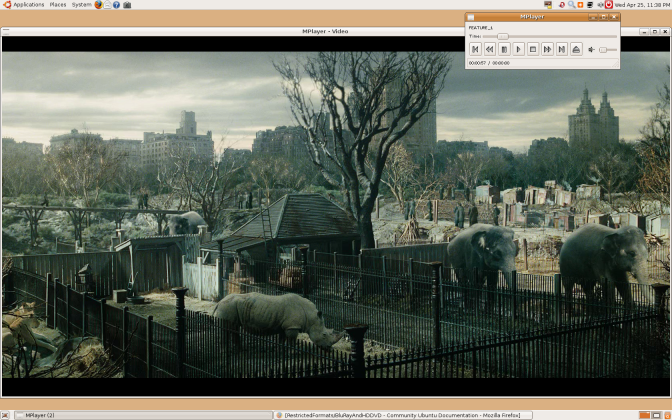
Task: Click the red Opera-style tray icon
Action: pos(562,5)
